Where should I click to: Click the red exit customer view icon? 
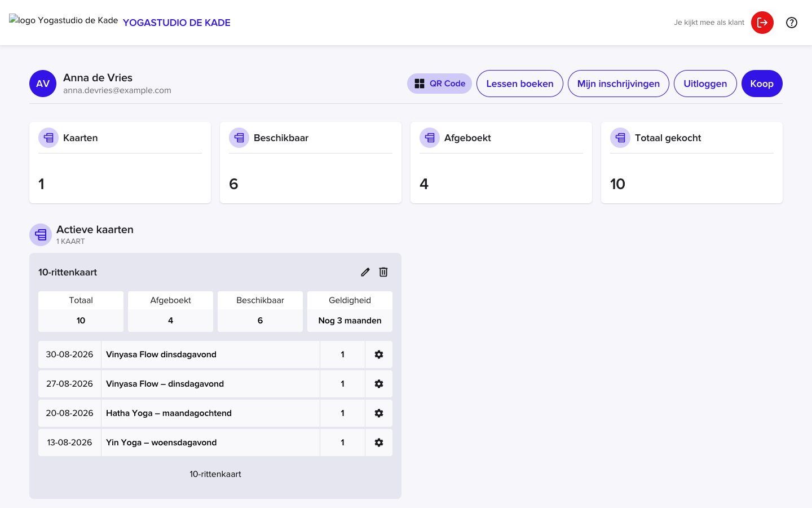(x=762, y=23)
